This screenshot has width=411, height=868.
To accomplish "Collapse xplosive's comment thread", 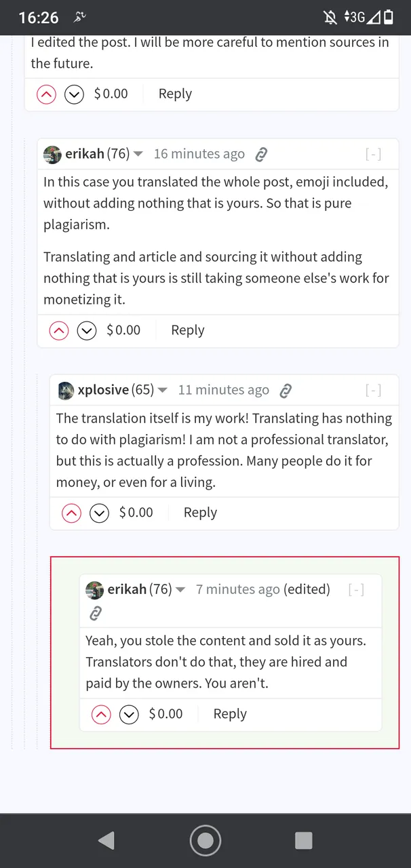I will [373, 391].
